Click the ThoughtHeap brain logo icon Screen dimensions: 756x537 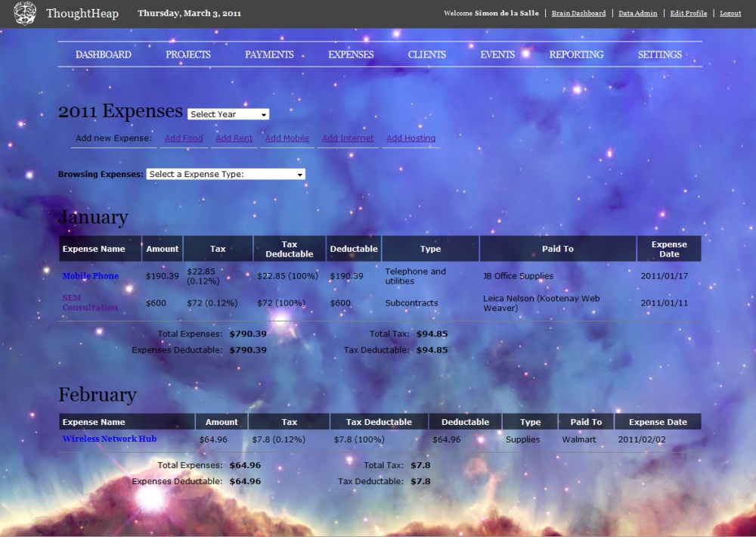click(x=25, y=14)
